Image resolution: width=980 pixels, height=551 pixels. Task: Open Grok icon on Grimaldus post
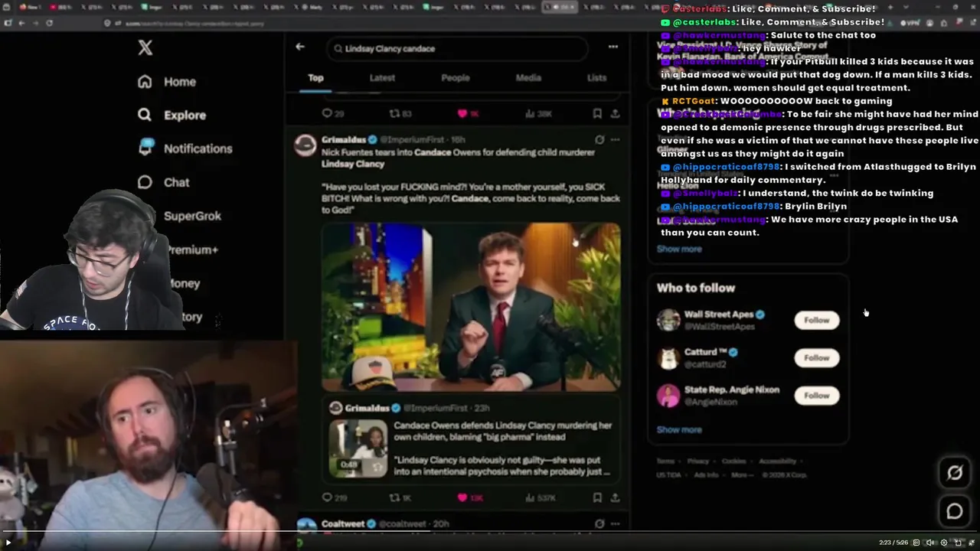click(599, 139)
